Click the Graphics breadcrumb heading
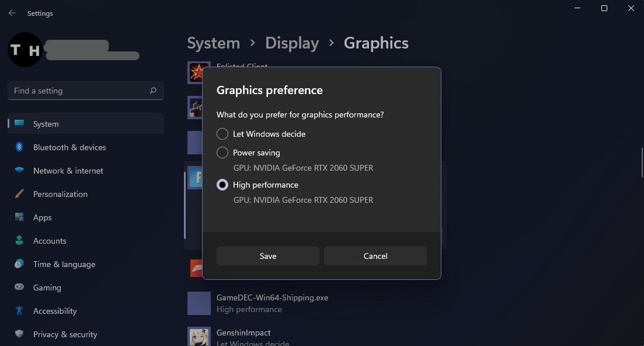This screenshot has height=346, width=644. click(376, 43)
